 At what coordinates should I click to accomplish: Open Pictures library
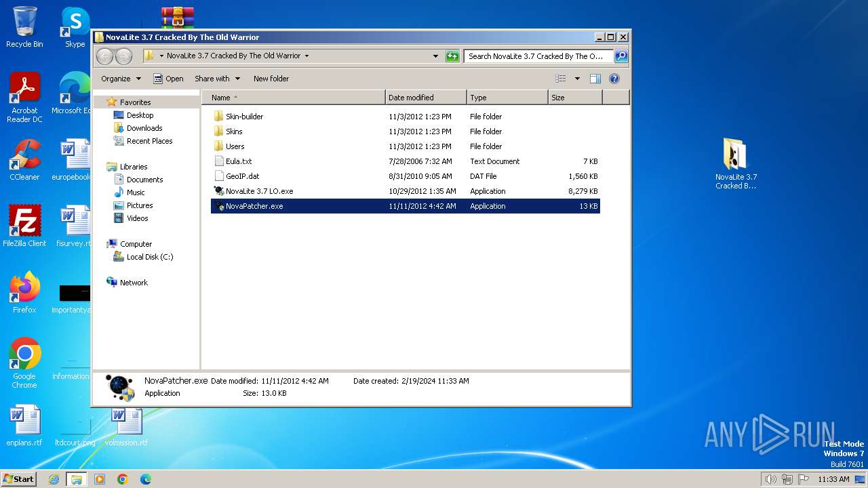pos(140,205)
